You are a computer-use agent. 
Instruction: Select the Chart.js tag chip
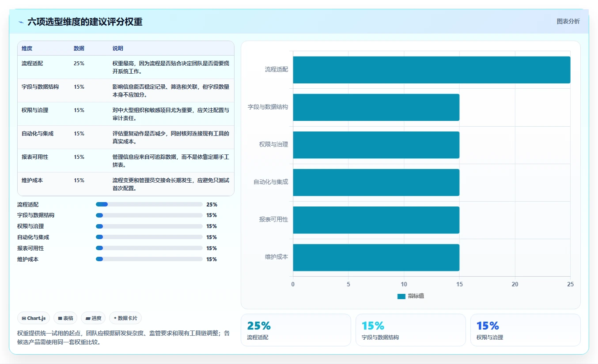(x=34, y=318)
